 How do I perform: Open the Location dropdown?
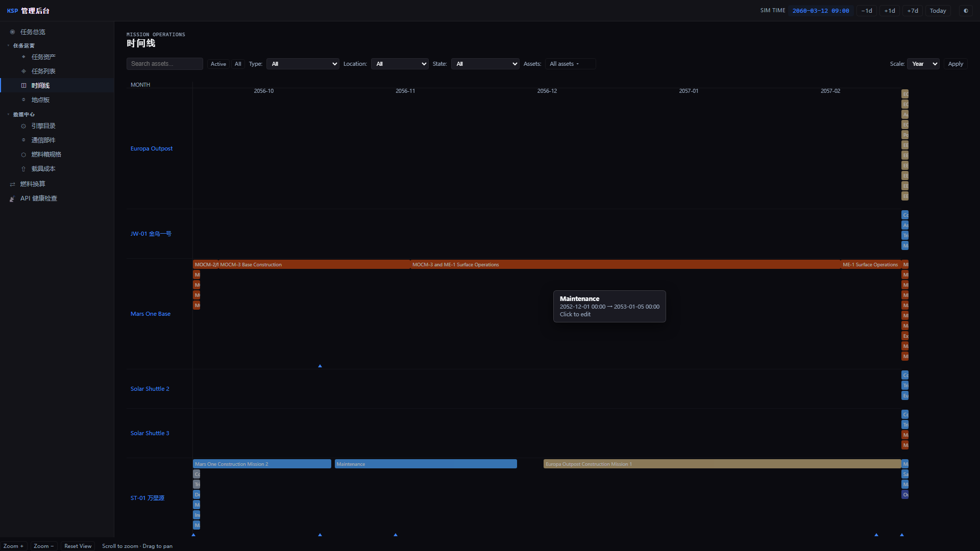coord(400,64)
